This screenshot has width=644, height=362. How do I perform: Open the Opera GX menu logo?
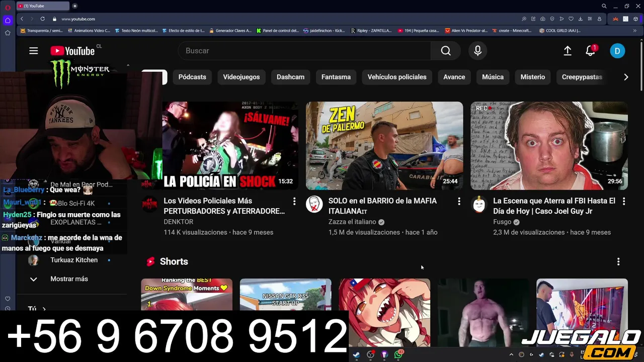coord(8,7)
